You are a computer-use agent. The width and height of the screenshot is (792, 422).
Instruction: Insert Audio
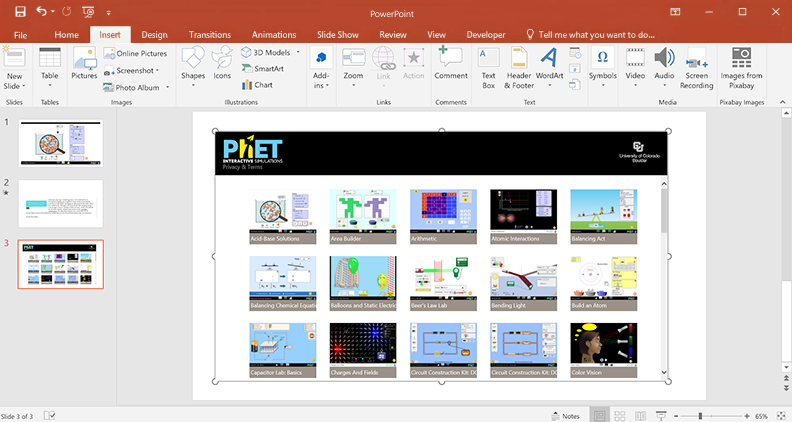tap(664, 67)
